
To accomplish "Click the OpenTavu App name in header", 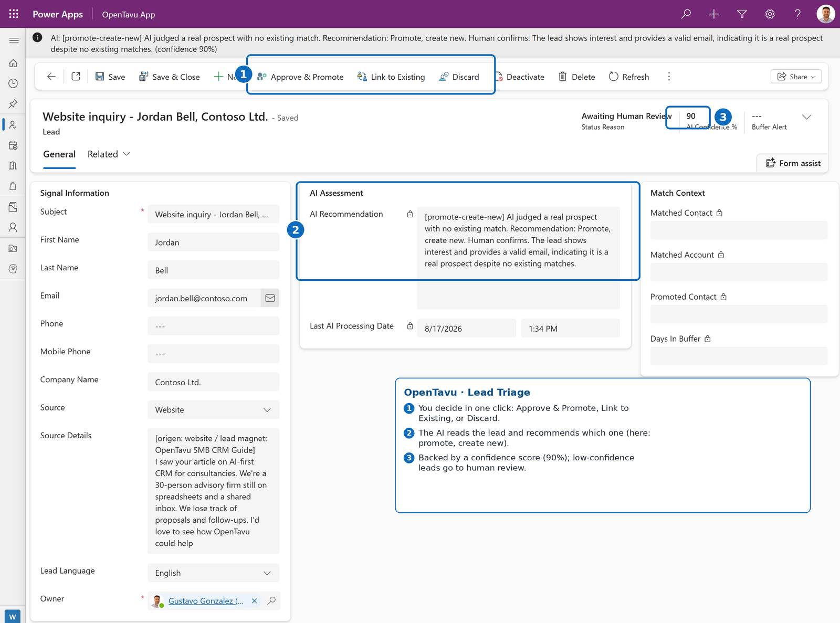I will point(129,15).
